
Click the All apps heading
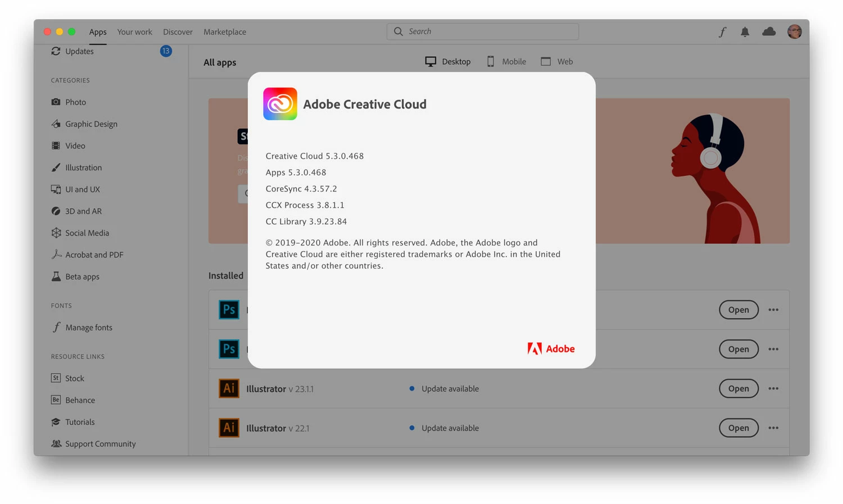[220, 62]
